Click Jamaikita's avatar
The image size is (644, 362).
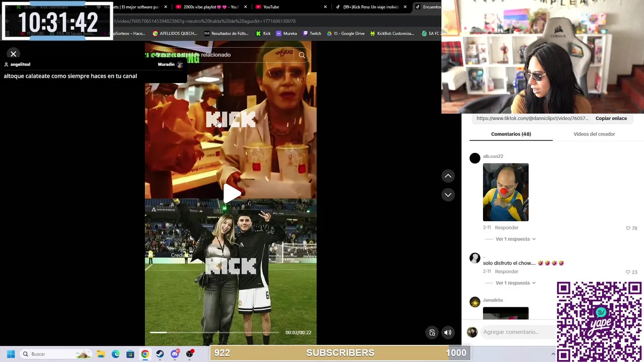(x=474, y=302)
